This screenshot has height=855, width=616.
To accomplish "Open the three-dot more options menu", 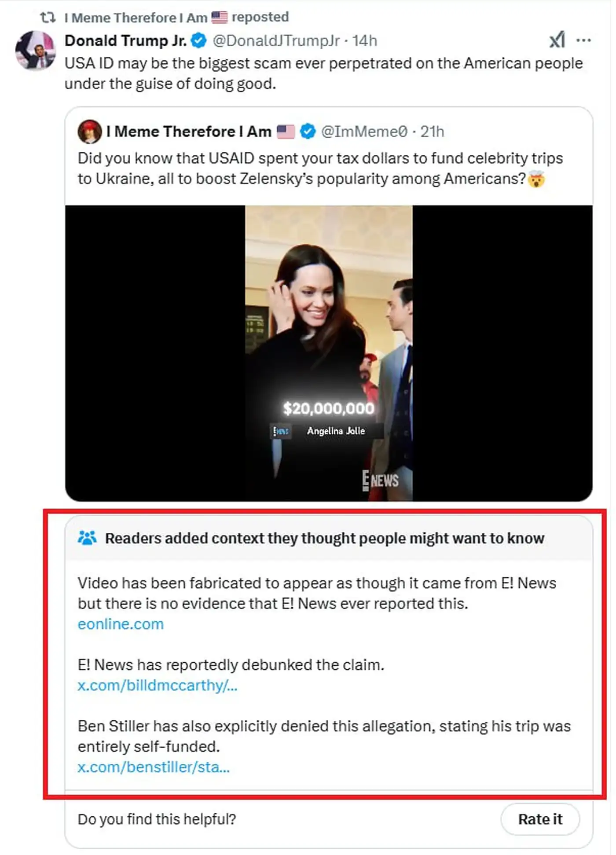I will pyautogui.click(x=583, y=40).
